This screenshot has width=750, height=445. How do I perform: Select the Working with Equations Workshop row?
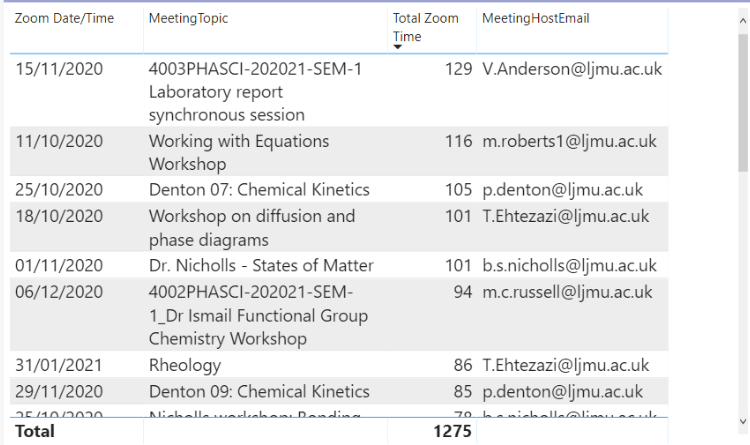point(339,152)
